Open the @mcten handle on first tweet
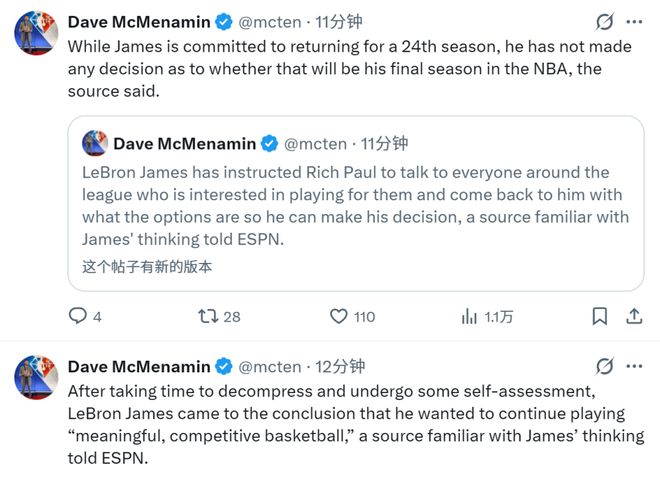 [x=270, y=22]
